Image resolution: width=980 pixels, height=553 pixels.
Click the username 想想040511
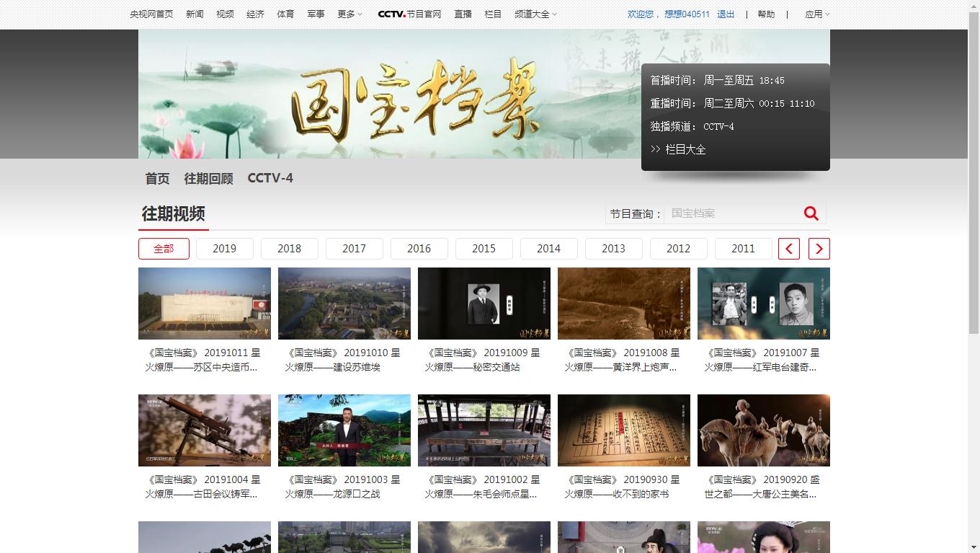coord(687,14)
